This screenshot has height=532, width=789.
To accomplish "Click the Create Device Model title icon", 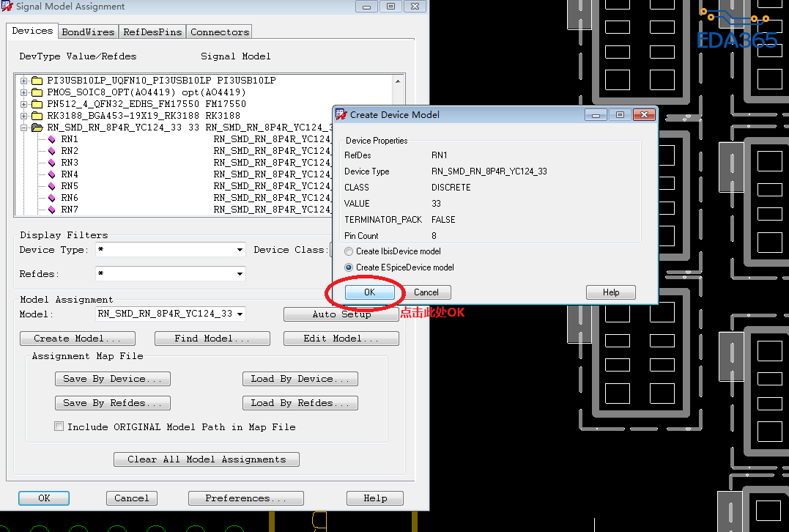I will pyautogui.click(x=341, y=115).
